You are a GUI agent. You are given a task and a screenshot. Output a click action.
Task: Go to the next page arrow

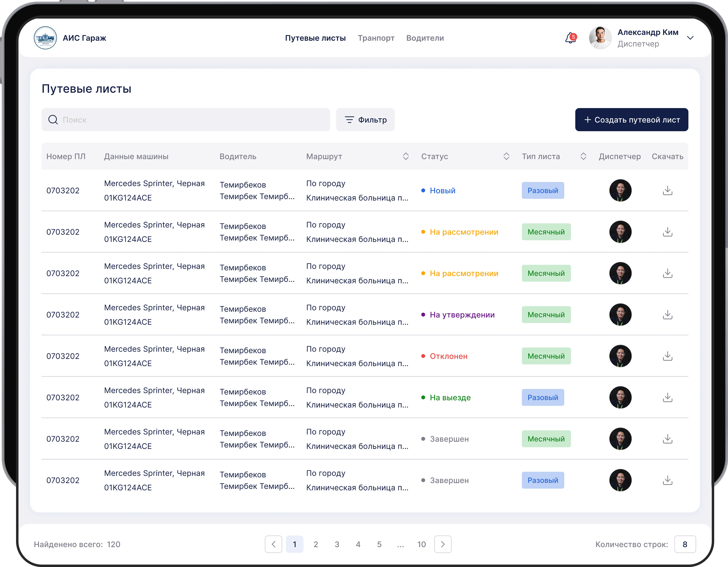(x=443, y=544)
